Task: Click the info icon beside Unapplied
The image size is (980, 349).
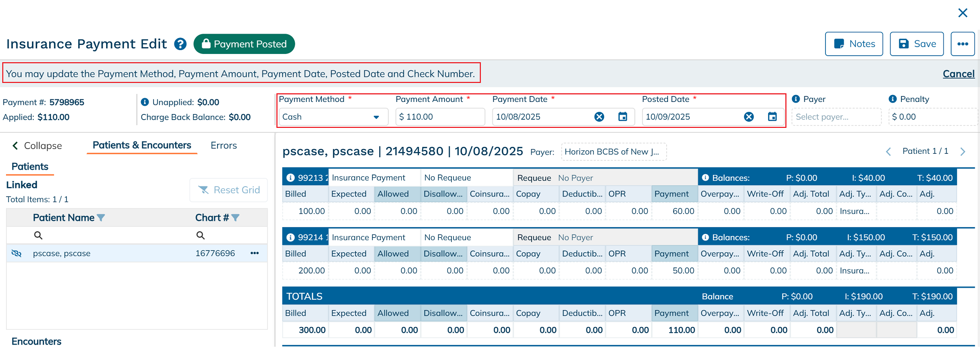Action: pos(145,102)
